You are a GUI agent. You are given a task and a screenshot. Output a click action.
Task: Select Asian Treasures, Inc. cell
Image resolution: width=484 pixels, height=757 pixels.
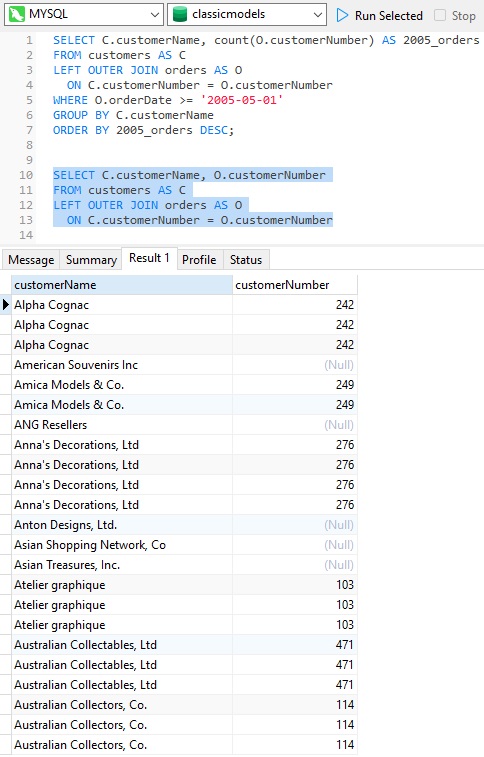click(x=122, y=565)
